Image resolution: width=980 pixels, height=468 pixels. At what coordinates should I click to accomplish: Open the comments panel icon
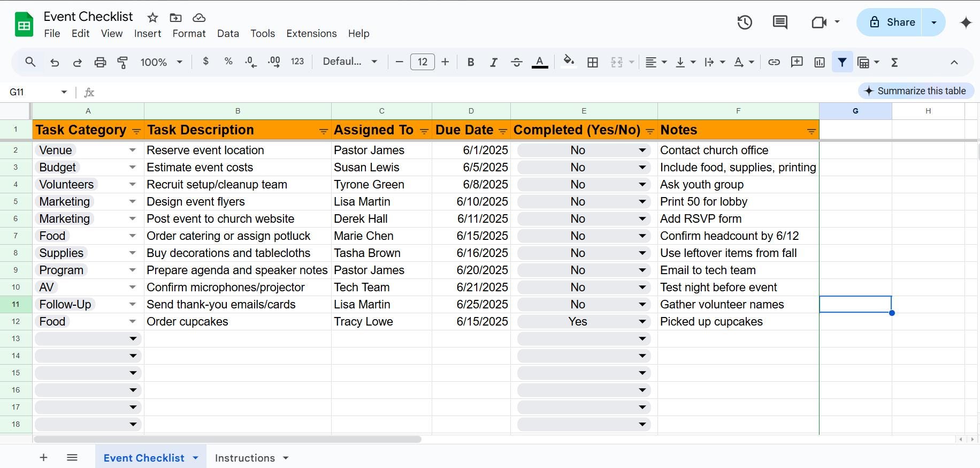tap(780, 22)
